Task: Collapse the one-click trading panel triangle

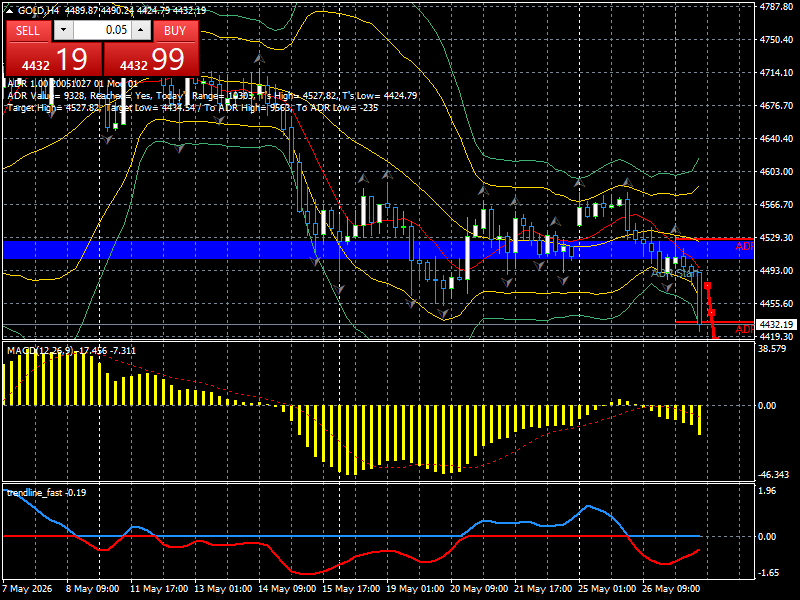Action: click(9, 10)
